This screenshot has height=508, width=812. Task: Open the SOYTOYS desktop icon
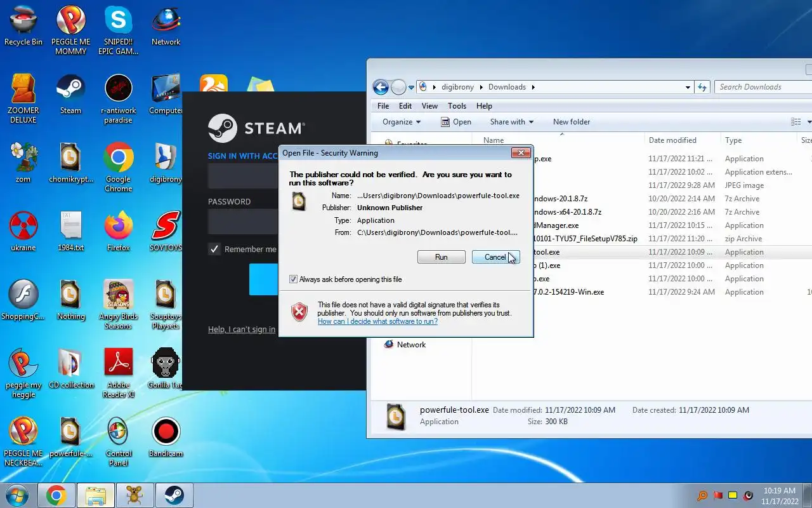166,231
